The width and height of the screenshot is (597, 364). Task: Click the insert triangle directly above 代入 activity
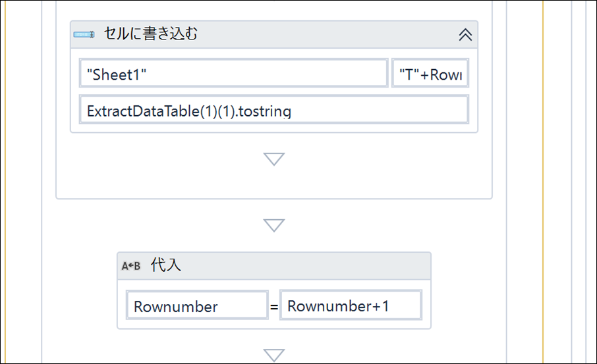274,225
